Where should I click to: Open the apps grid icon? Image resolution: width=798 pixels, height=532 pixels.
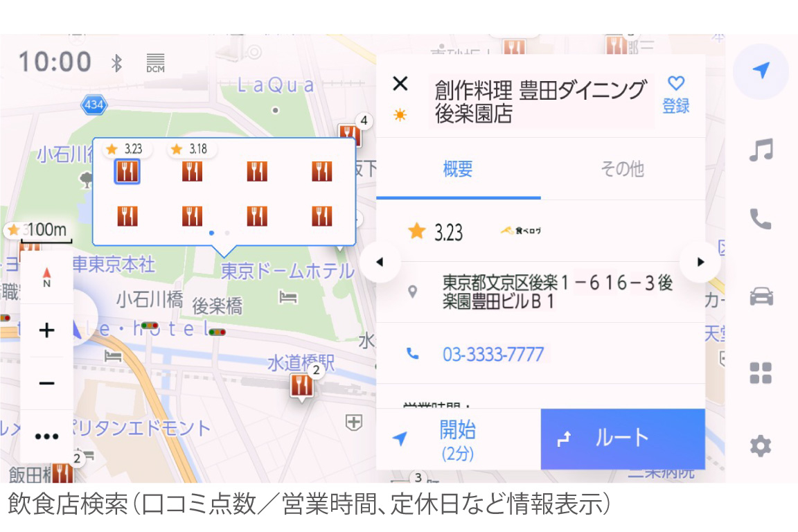(761, 373)
